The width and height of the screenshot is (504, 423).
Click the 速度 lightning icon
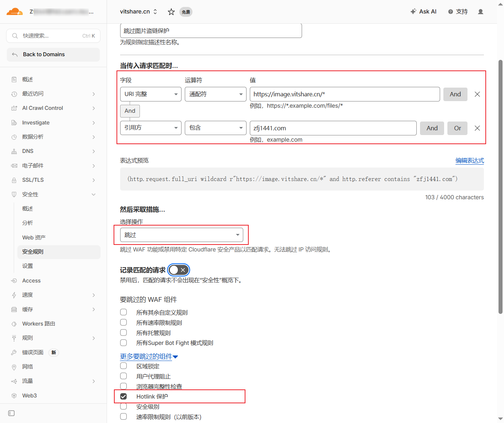pos(14,295)
